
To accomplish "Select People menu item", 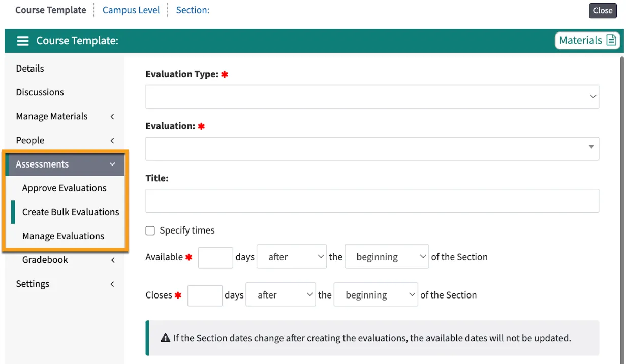I will pyautogui.click(x=30, y=140).
